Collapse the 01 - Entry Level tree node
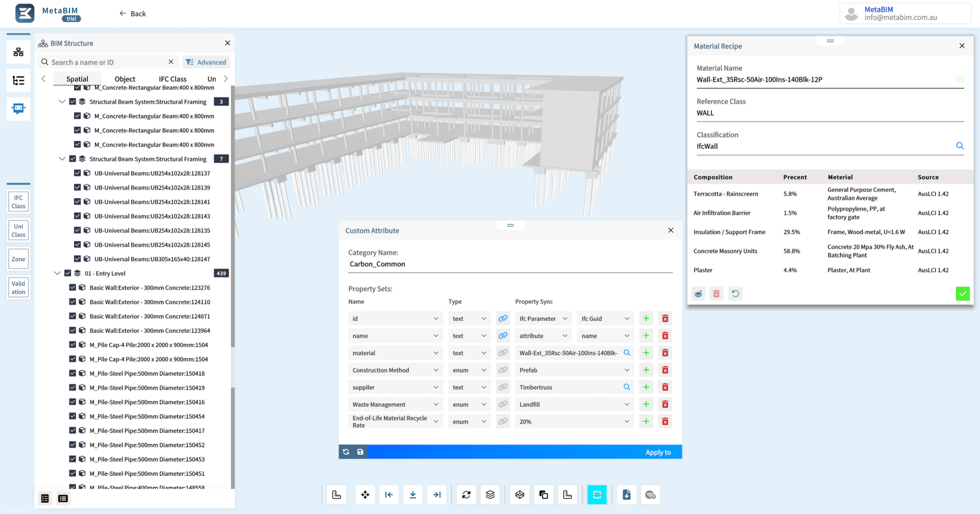This screenshot has height=514, width=980. (x=57, y=273)
